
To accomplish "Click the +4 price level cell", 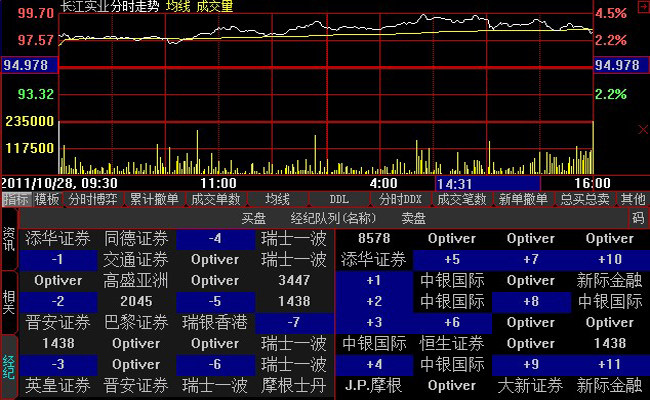I will click(374, 364).
